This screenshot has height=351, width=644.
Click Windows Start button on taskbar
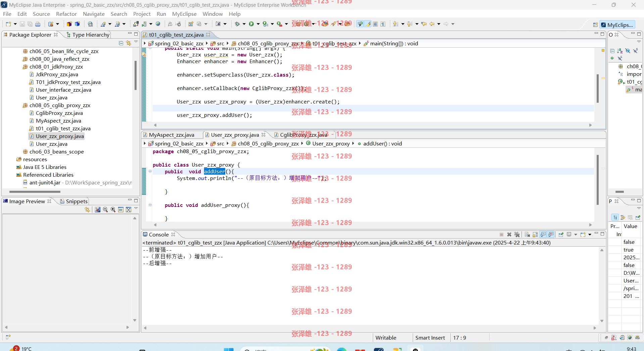229,349
